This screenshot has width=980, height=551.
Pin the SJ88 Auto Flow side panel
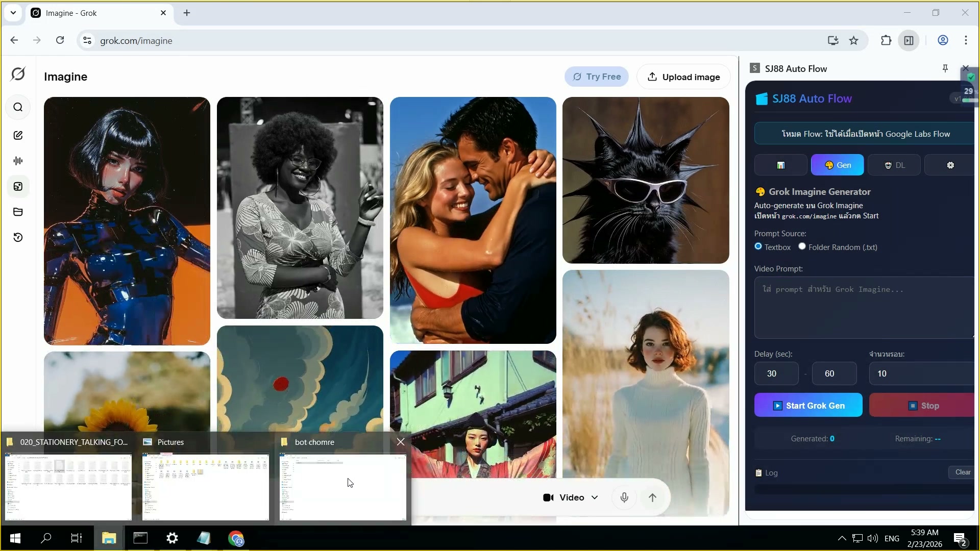[945, 68]
